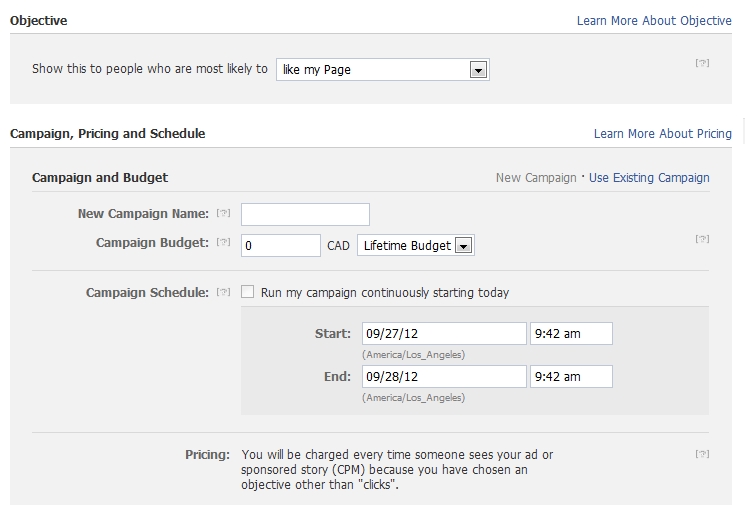This screenshot has width=745, height=505.
Task: Open the 'like my Page' objective dropdown
Action: point(382,69)
